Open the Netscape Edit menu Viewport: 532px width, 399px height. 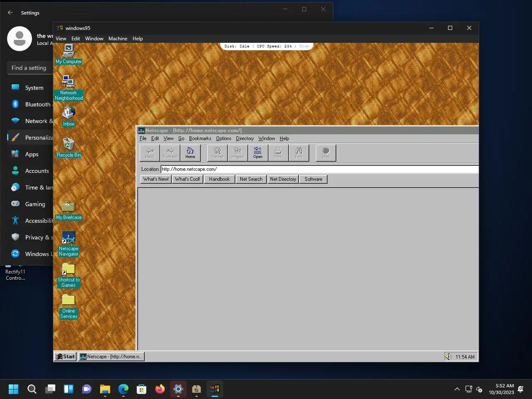point(155,138)
